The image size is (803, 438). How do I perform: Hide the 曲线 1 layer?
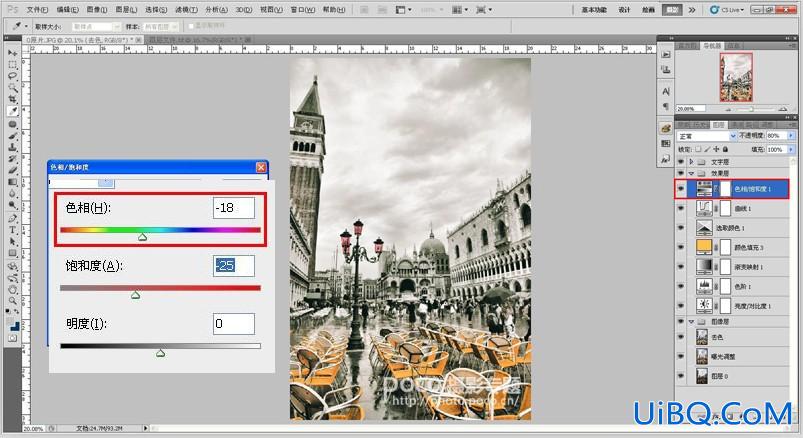[681, 208]
